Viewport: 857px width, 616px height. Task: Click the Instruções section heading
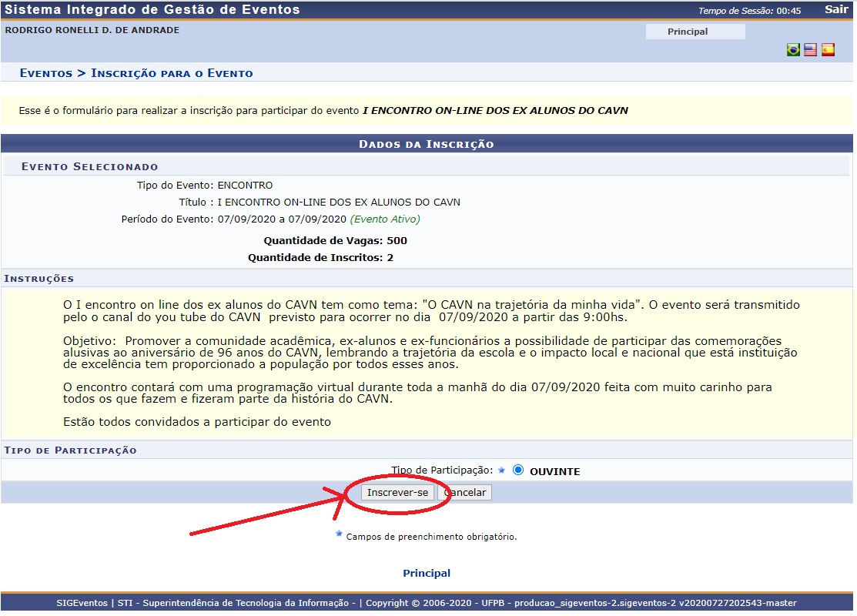click(39, 278)
